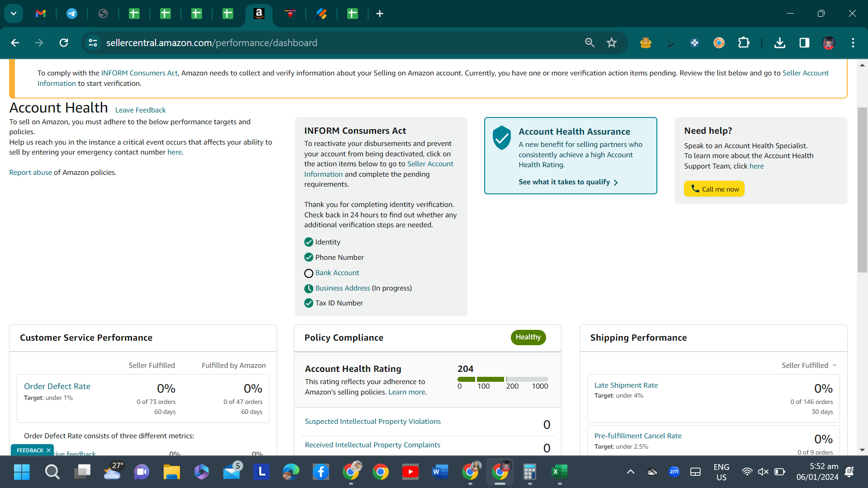
Task: Expand the Seller Fulfilled dropdown in Shipping Performance
Action: click(x=809, y=366)
